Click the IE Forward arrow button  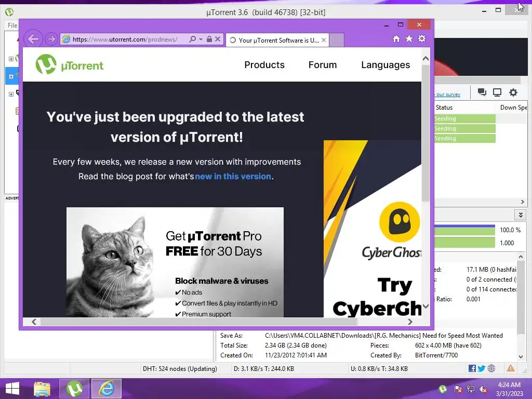click(51, 39)
